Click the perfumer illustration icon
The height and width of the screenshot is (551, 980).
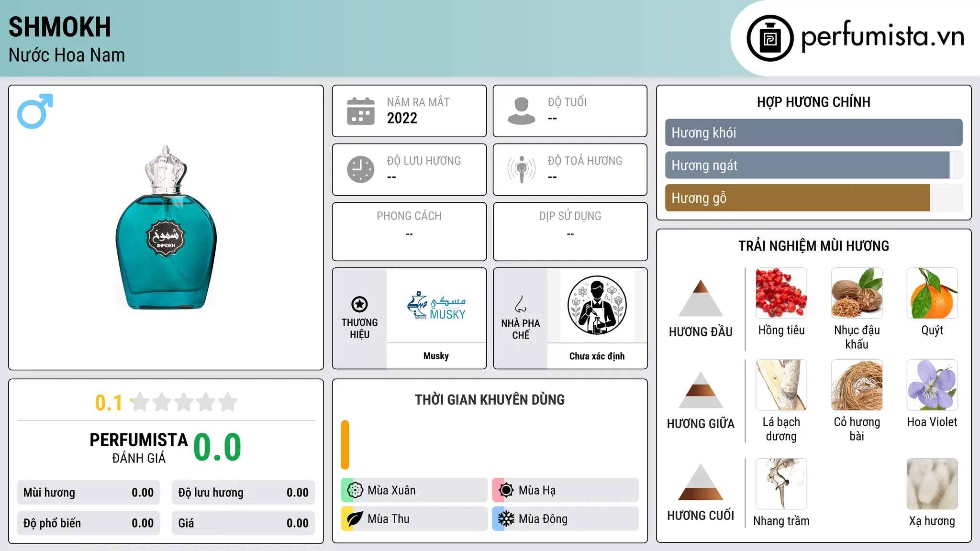click(x=597, y=305)
